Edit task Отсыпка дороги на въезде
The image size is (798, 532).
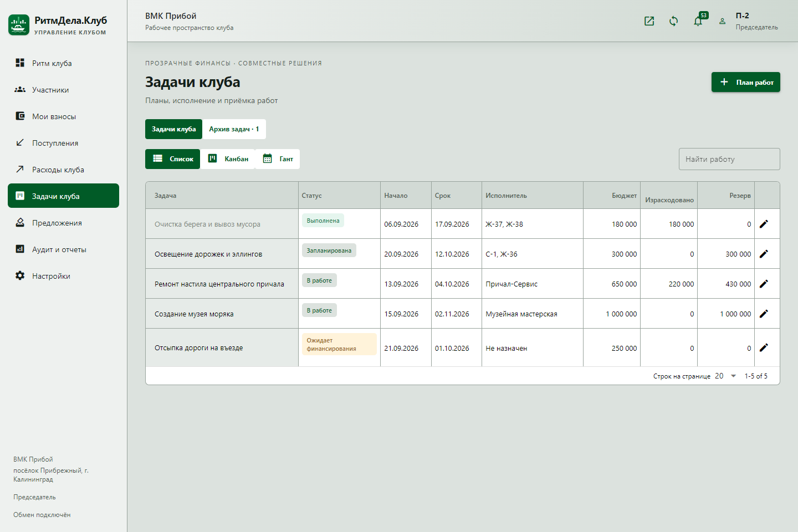pyautogui.click(x=764, y=347)
